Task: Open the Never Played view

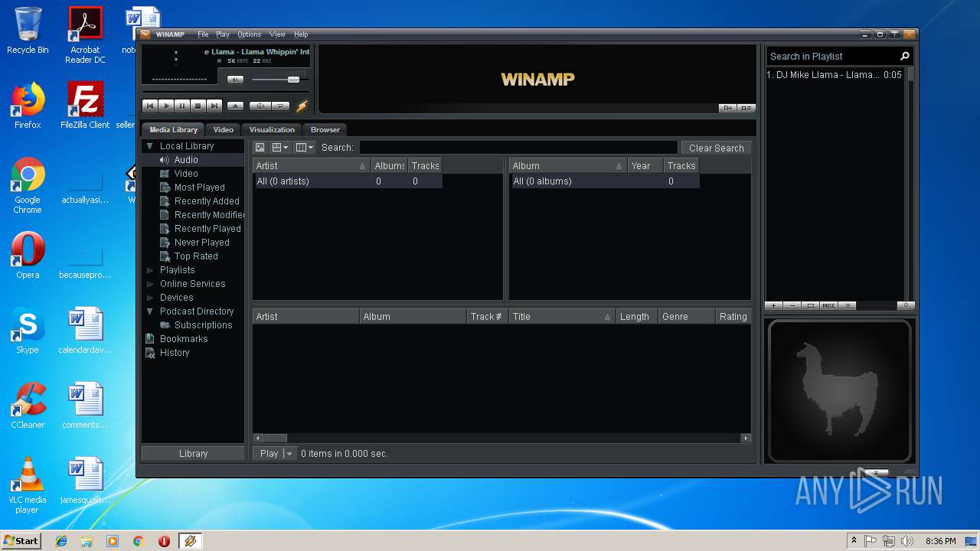Action: point(201,243)
